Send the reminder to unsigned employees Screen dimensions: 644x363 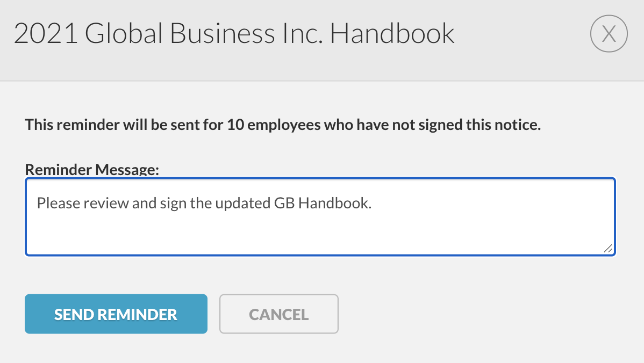[116, 314]
